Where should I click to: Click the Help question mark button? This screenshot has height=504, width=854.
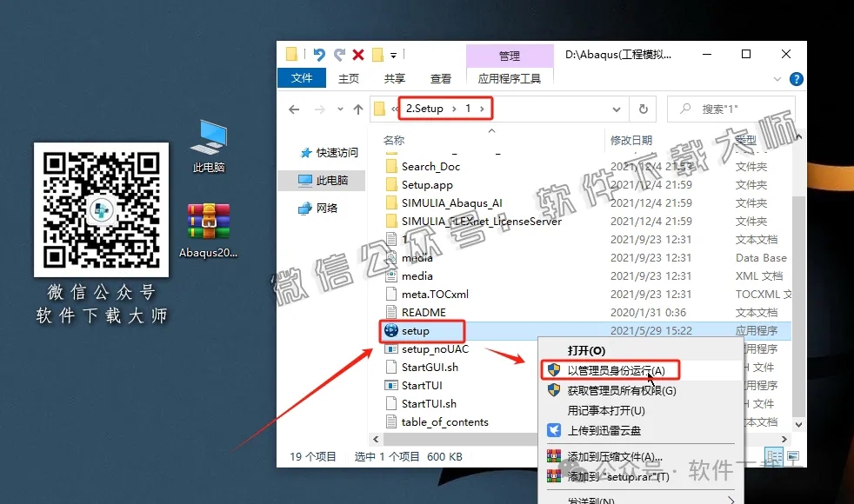pos(797,79)
